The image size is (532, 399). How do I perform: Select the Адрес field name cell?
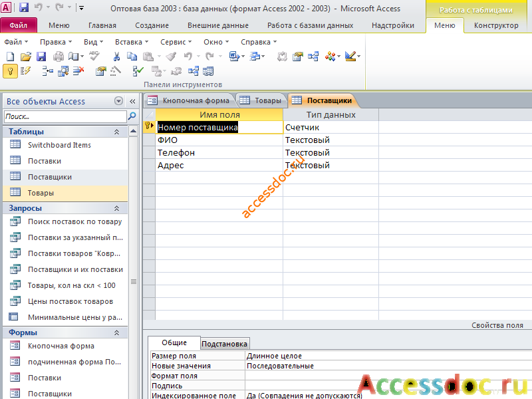click(219, 165)
